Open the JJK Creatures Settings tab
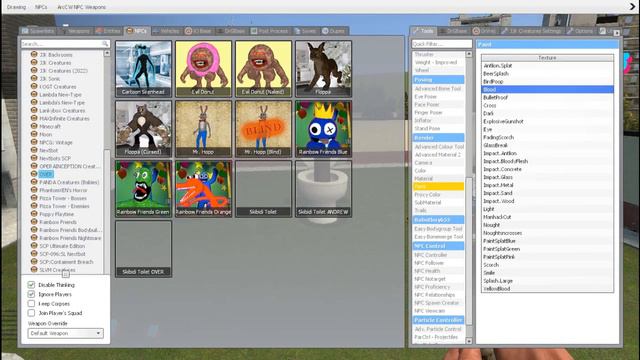The height and width of the screenshot is (360, 640). point(531,31)
